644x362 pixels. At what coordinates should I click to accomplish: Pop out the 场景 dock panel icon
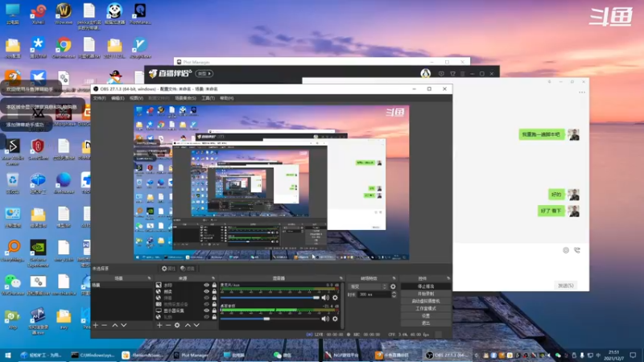149,278
